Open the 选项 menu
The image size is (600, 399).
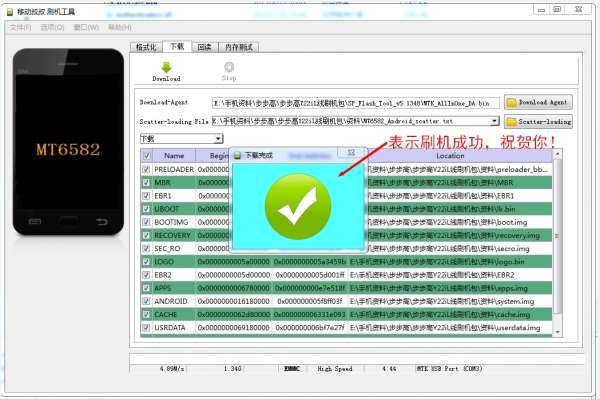click(52, 28)
